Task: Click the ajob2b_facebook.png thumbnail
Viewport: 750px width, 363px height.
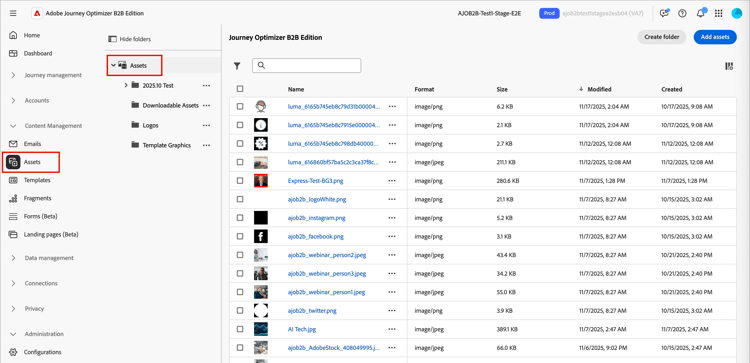Action: [261, 236]
